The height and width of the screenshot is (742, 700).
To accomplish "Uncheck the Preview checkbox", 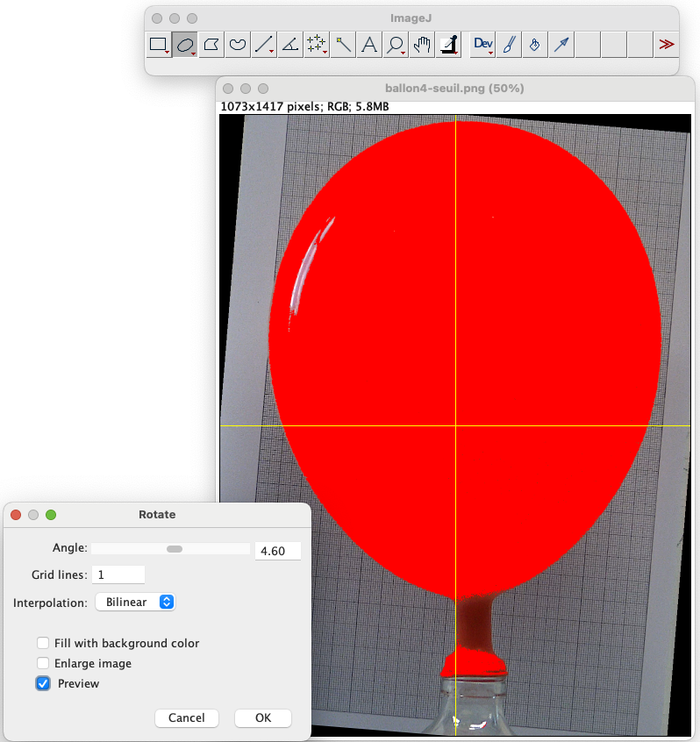I will pyautogui.click(x=43, y=684).
